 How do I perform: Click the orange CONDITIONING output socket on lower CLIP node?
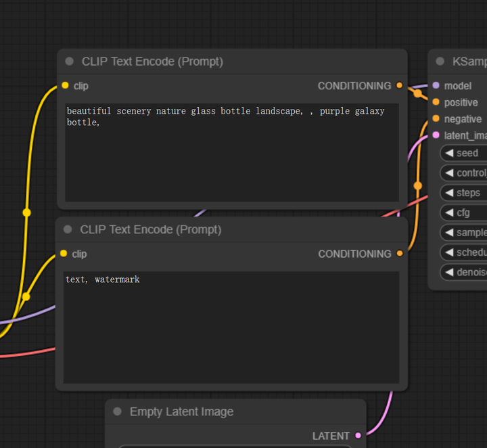pos(400,254)
